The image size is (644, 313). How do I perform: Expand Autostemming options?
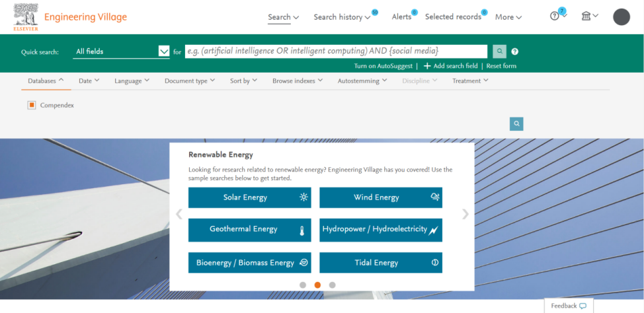tap(362, 81)
